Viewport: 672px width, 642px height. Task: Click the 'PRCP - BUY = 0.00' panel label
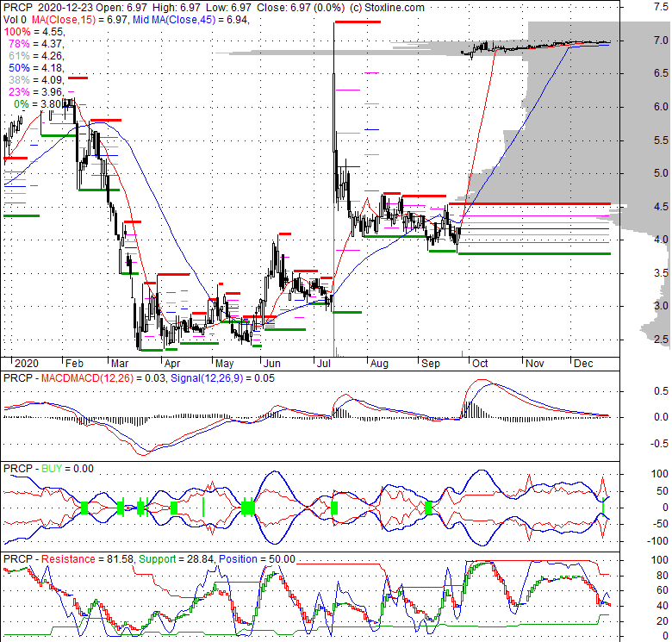pos(48,469)
